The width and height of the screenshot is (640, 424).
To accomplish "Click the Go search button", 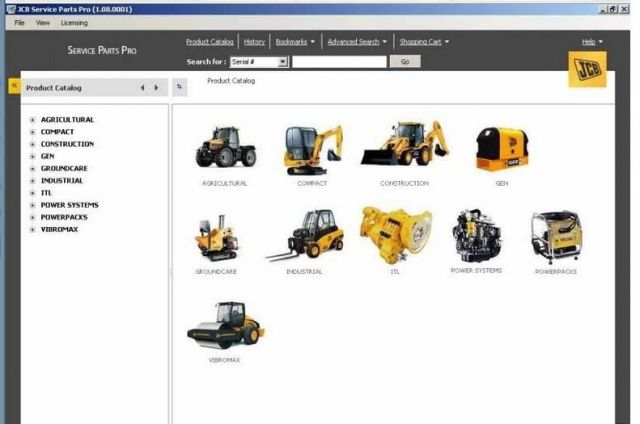I will point(405,62).
